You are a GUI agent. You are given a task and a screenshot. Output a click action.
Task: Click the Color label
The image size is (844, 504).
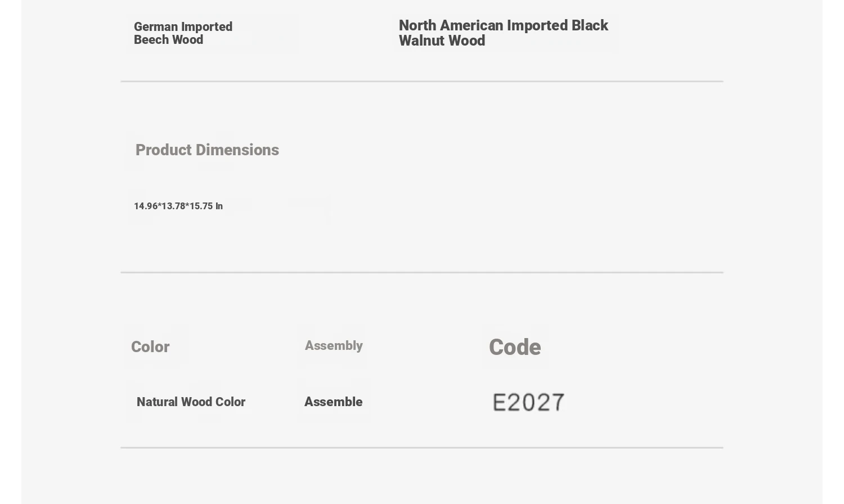(x=150, y=347)
